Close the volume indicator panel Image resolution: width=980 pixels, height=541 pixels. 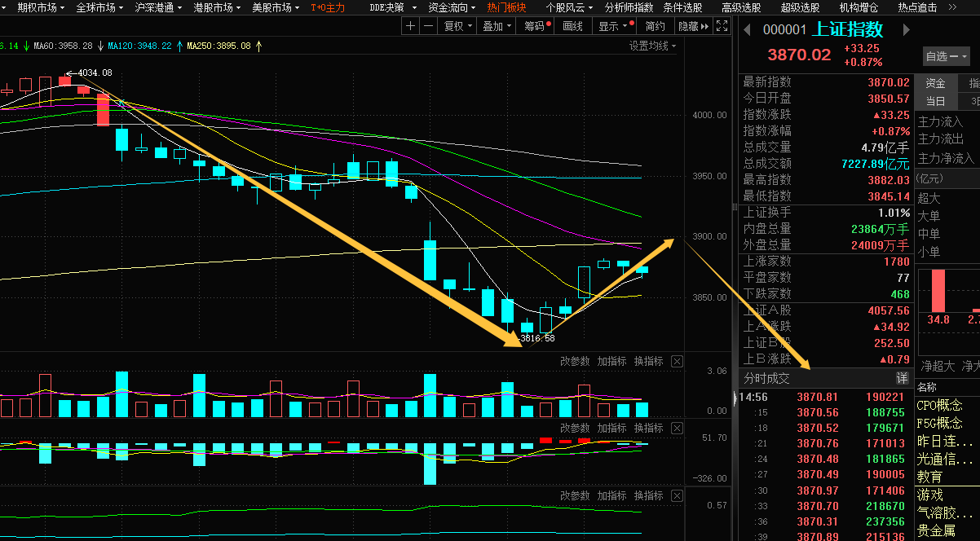click(677, 361)
